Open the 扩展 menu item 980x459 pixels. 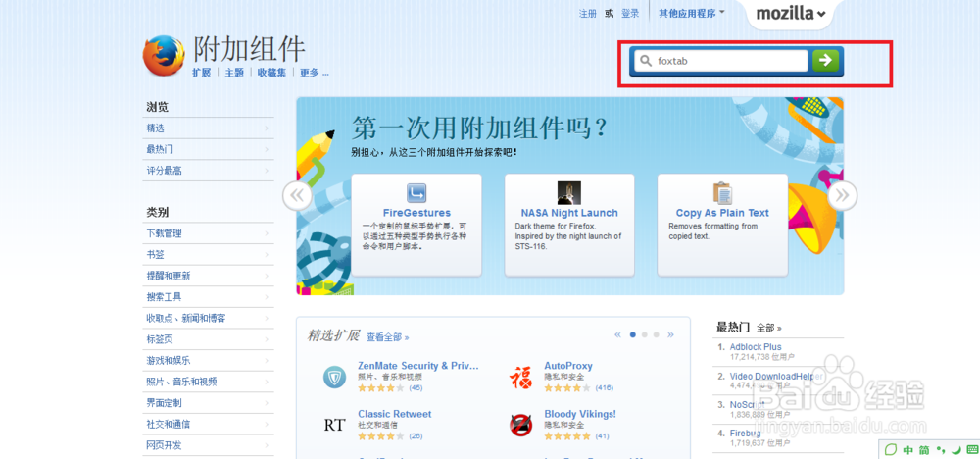[x=202, y=73]
